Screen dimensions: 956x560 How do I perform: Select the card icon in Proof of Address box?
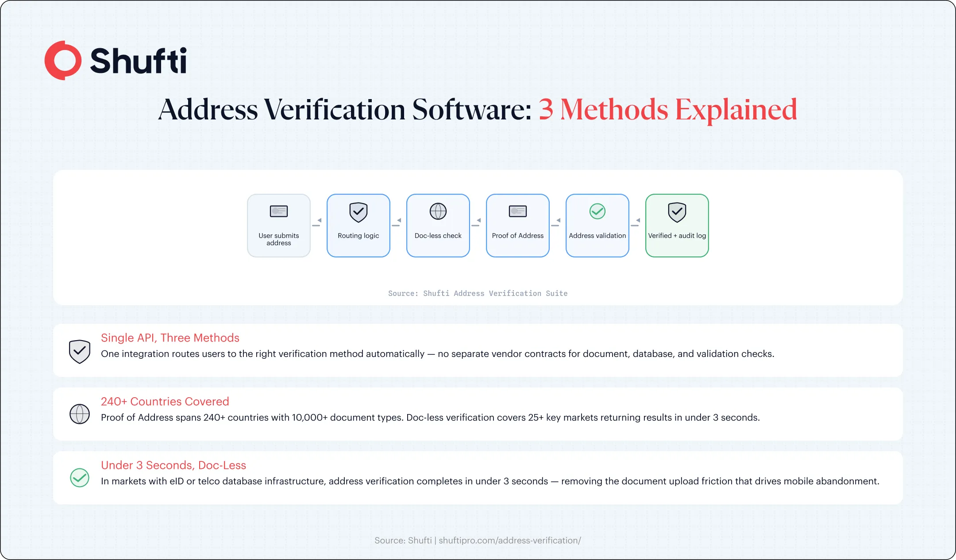click(518, 211)
